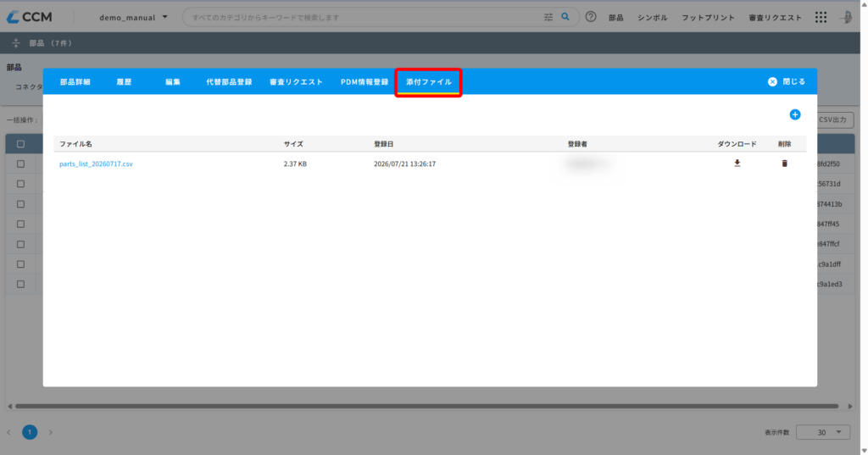Close the dialog with 閉じる button

[x=787, y=81]
